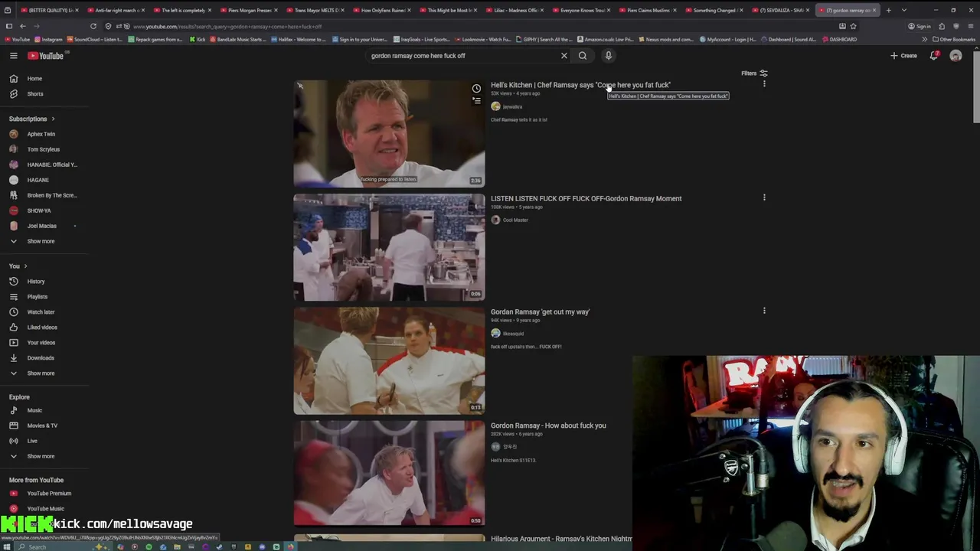This screenshot has height=551, width=980.
Task: Click browser Sign in button
Action: [920, 26]
